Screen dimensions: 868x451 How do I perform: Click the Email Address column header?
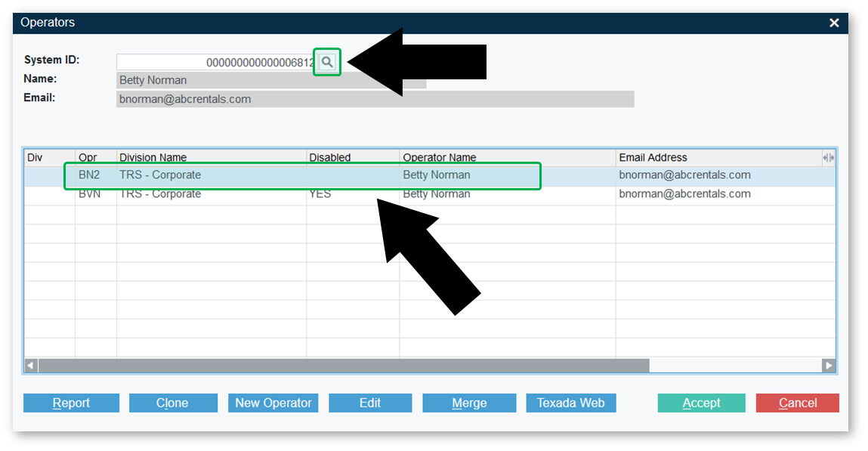(653, 158)
